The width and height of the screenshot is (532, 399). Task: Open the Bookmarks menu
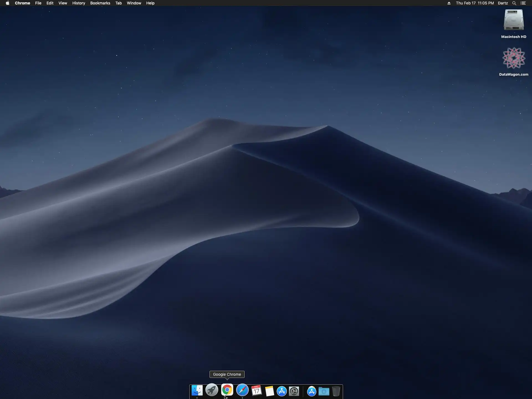pos(100,3)
